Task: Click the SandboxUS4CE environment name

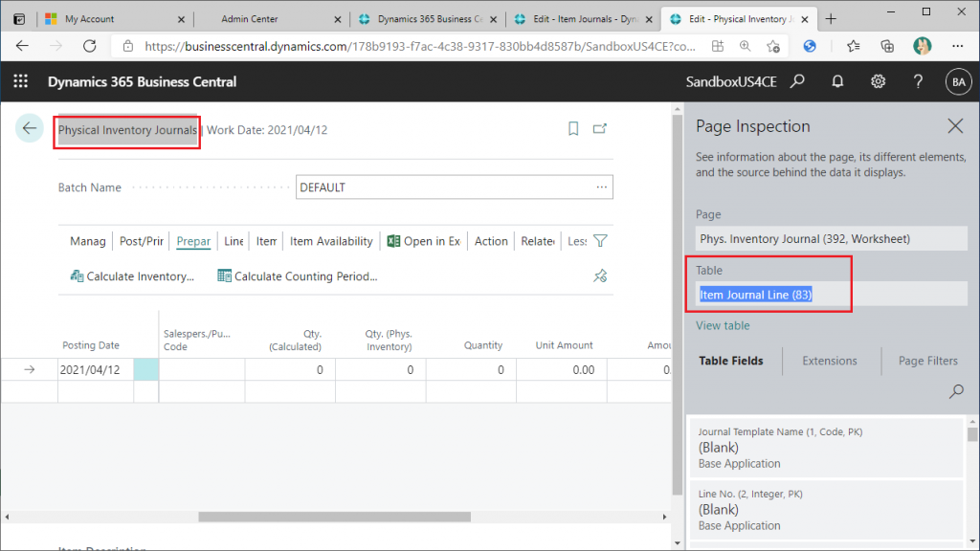Action: tap(730, 82)
